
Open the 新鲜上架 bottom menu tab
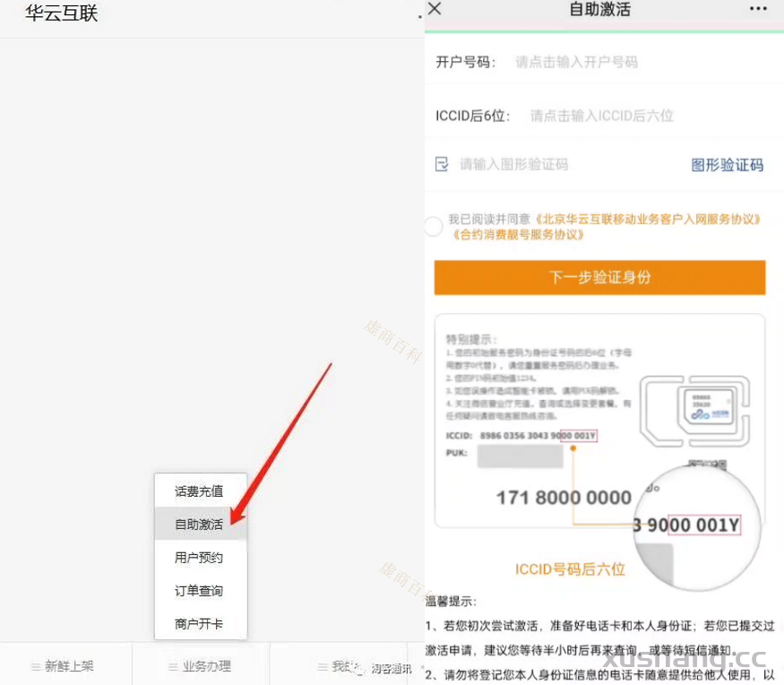tap(65, 666)
